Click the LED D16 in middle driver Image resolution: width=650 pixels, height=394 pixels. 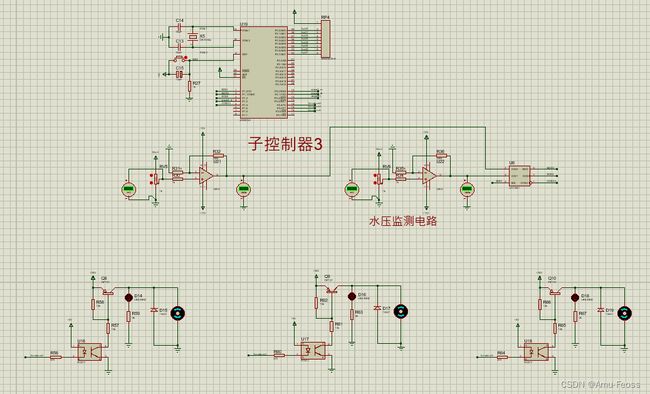(352, 296)
